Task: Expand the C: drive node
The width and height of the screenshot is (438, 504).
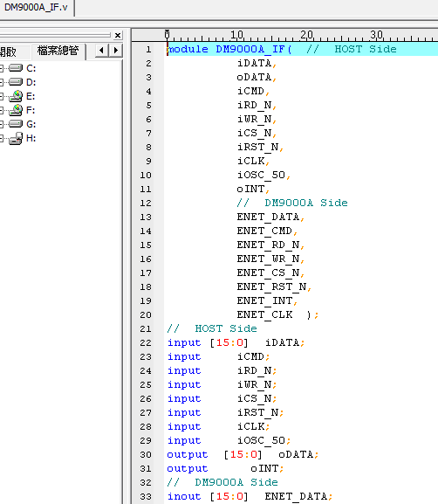Action: pyautogui.click(x=1, y=68)
